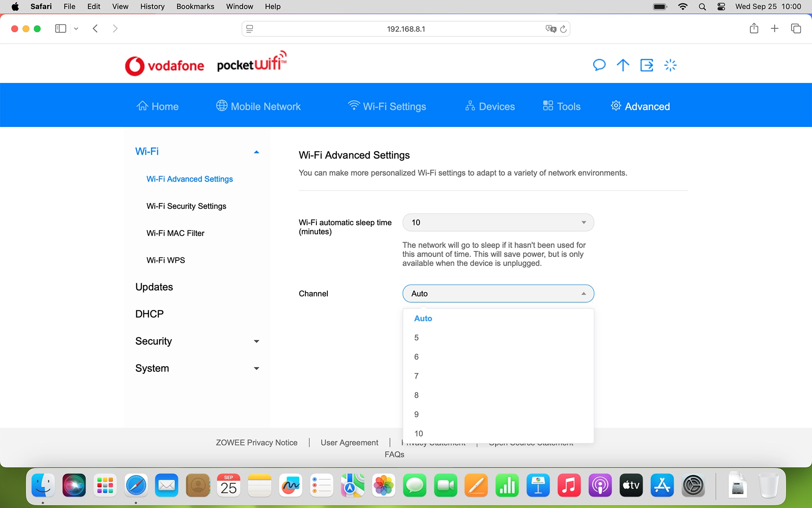Expand the System sidebar section
This screenshot has width=812, height=508.
coord(256,368)
